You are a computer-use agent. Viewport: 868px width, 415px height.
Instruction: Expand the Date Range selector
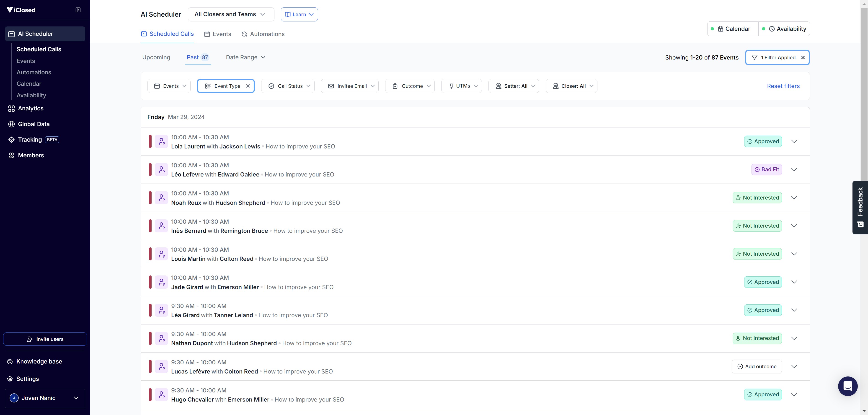(x=245, y=57)
